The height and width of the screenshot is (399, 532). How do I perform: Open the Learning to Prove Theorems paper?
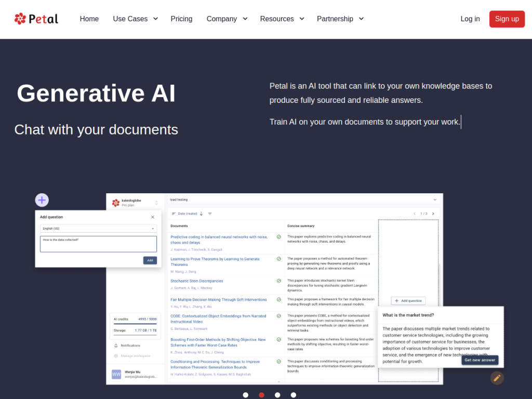215,262
